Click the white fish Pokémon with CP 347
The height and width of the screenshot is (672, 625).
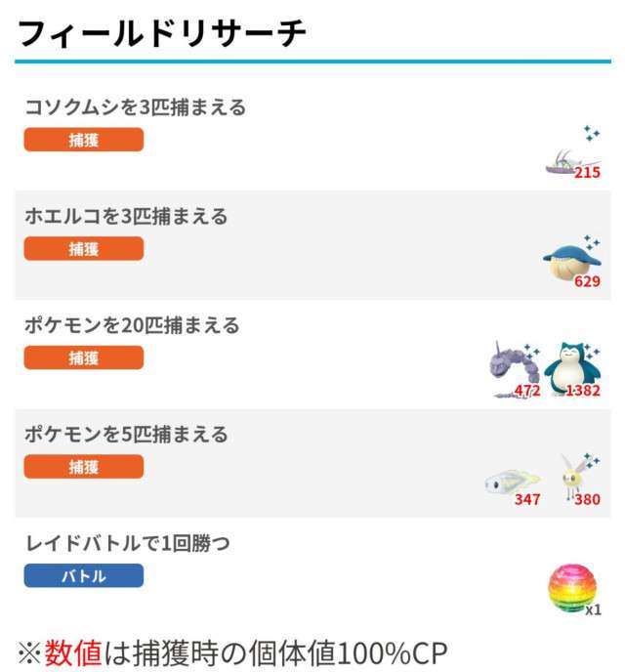[510, 481]
